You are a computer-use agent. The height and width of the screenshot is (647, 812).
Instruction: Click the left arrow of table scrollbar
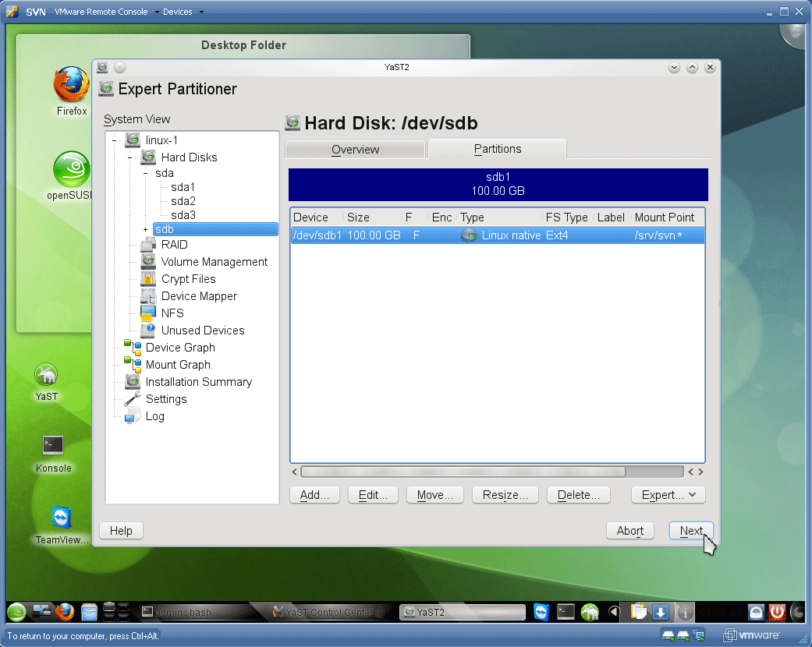coord(295,472)
